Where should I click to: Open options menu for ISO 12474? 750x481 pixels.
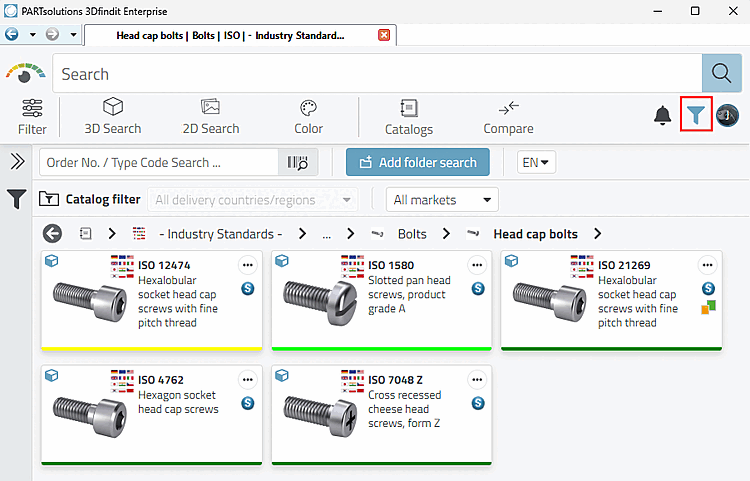click(247, 265)
